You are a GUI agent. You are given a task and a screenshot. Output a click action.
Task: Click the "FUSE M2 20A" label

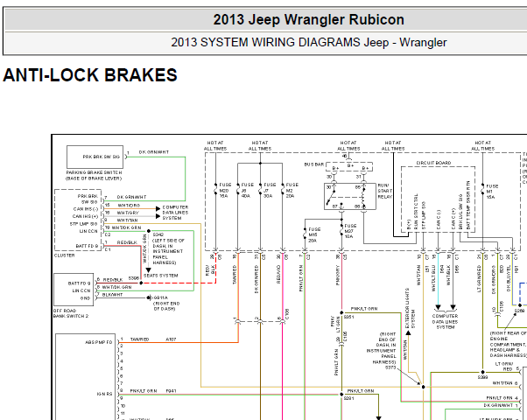pos(292,190)
